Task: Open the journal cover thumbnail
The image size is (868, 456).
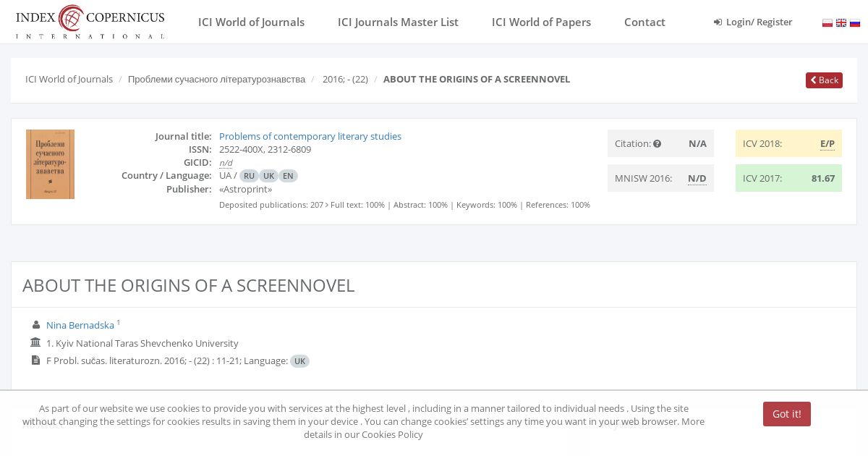Action: pyautogui.click(x=50, y=164)
